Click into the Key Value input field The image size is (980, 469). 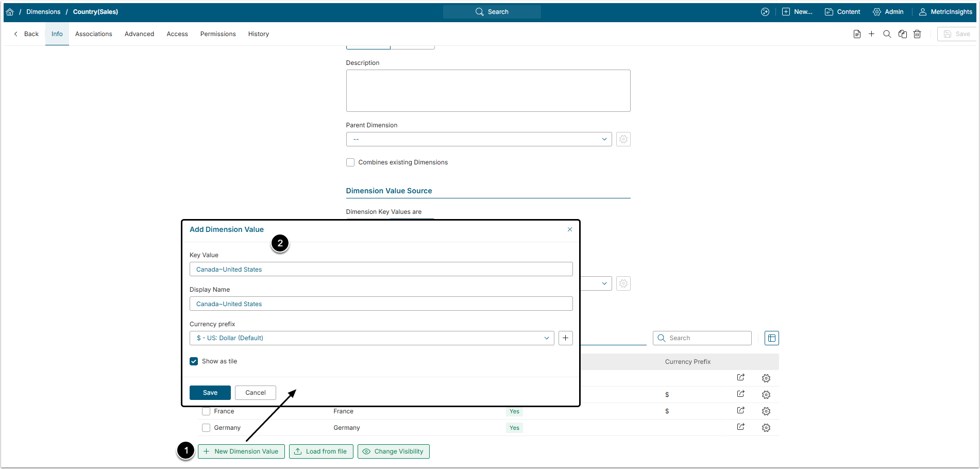381,270
